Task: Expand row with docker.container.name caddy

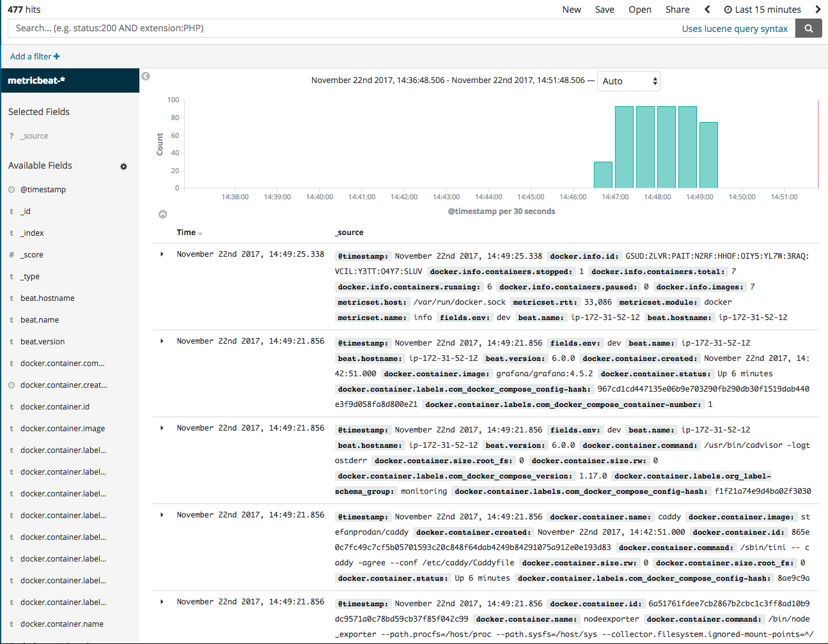Action: point(162,515)
